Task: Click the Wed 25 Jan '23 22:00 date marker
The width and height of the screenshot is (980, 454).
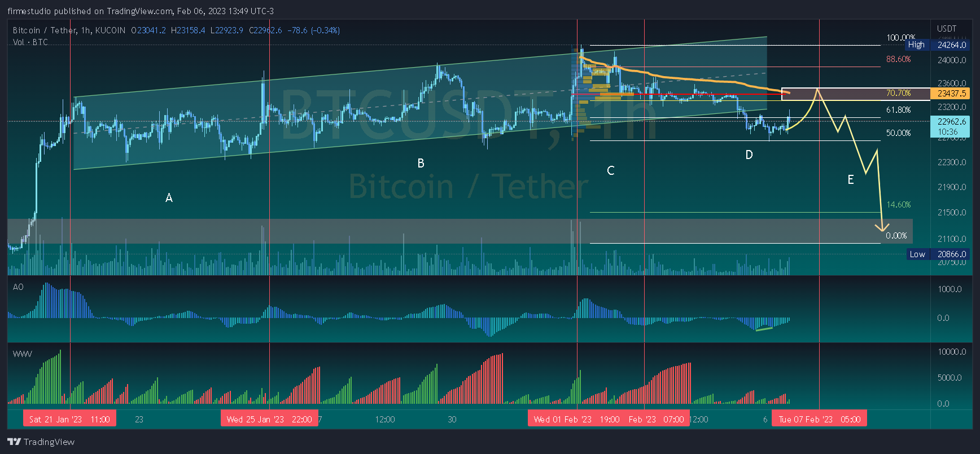Action: pyautogui.click(x=269, y=419)
